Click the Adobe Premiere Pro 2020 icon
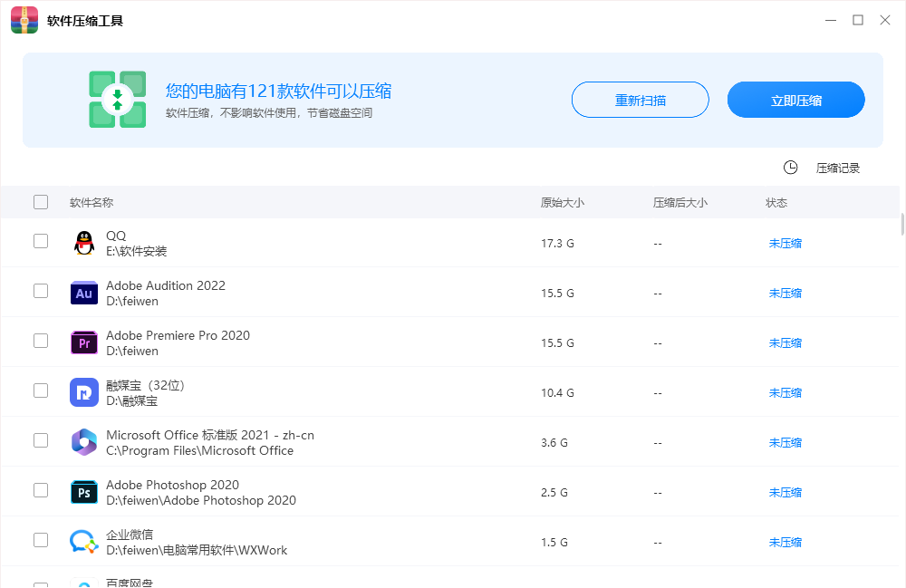This screenshot has width=906, height=588. [x=83, y=341]
